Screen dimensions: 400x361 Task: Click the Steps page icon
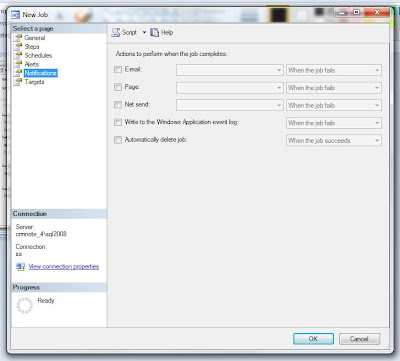coord(18,47)
